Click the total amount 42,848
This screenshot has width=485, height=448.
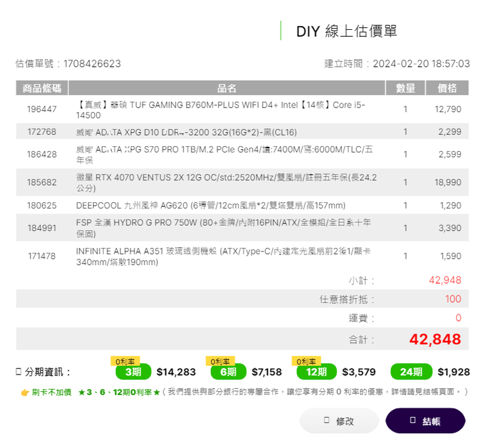click(435, 339)
